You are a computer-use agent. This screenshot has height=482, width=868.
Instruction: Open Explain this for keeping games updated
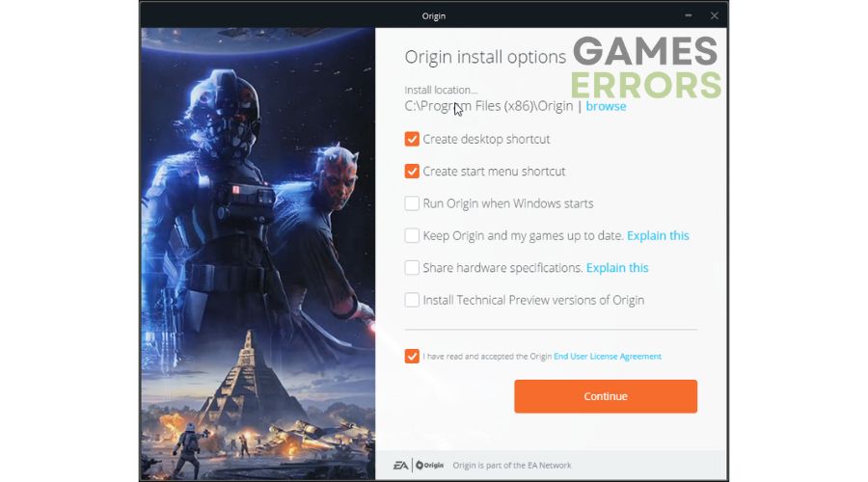(x=658, y=236)
